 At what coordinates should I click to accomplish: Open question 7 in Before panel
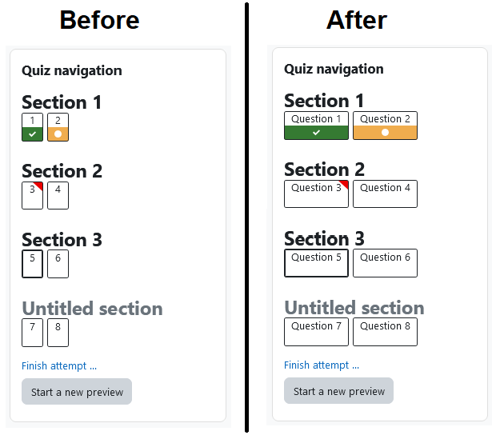point(32,333)
